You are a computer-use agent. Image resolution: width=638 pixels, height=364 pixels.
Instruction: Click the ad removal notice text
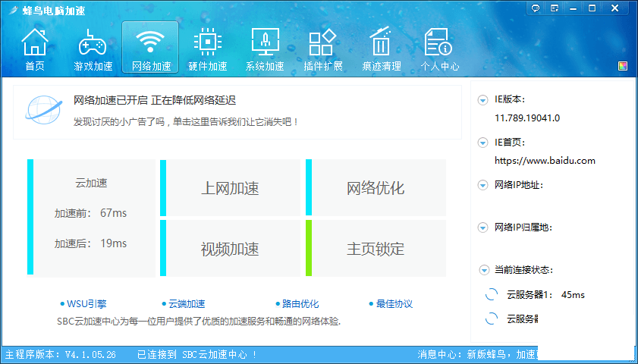tap(186, 121)
